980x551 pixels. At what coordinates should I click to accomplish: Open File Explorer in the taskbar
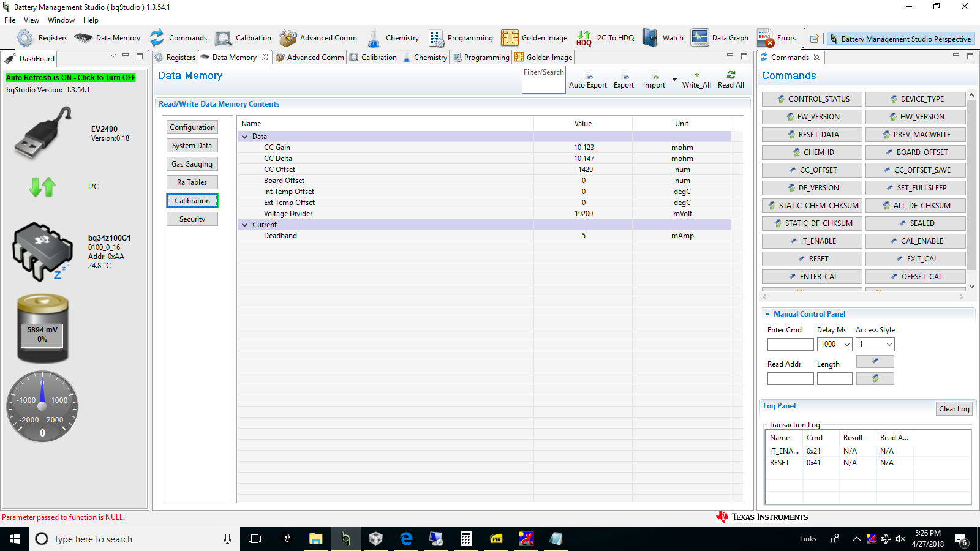tap(315, 539)
